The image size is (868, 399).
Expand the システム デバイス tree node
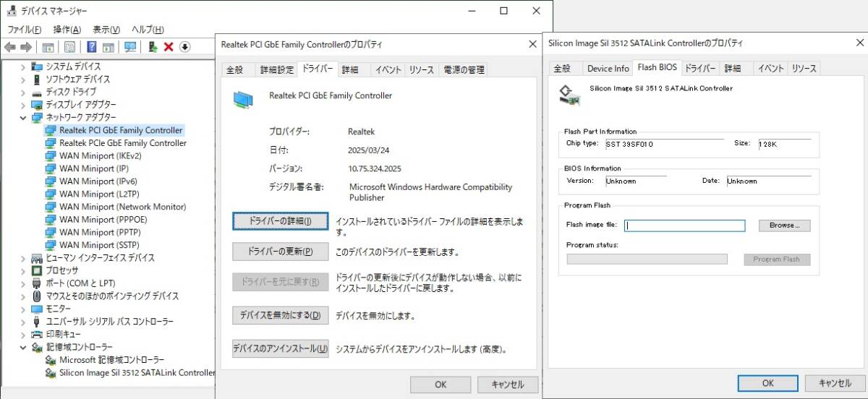coord(23,66)
